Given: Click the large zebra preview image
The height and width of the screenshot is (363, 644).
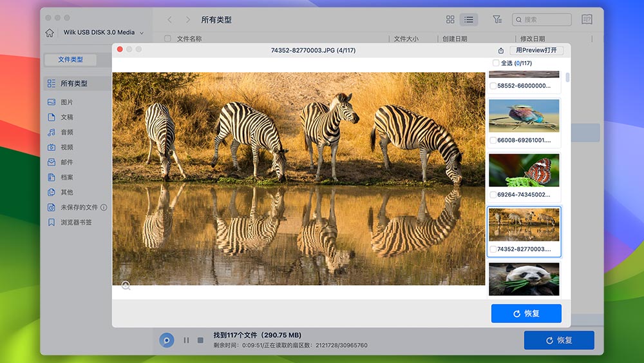Looking at the screenshot, I should [x=299, y=179].
